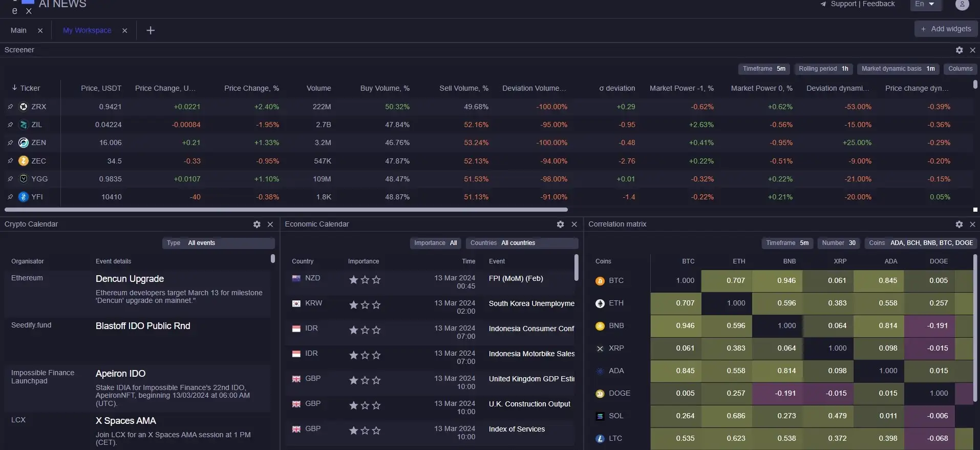
Task: Open Crypto Calendar settings gear
Action: click(257, 224)
